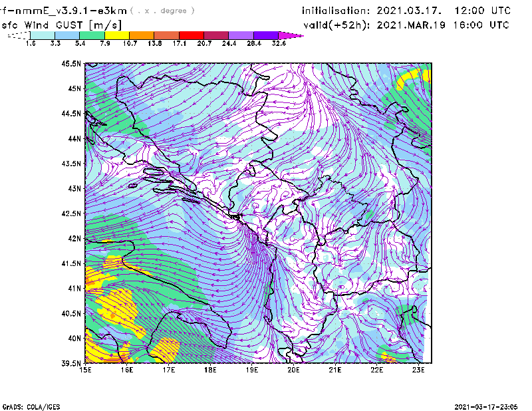Click the lavender 24.4–28.4 legend swatch

click(x=241, y=35)
